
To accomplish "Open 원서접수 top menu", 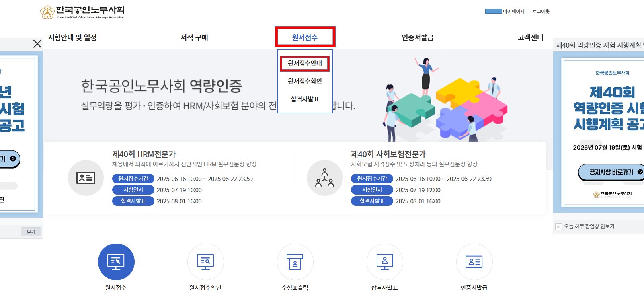I will pyautogui.click(x=305, y=37).
